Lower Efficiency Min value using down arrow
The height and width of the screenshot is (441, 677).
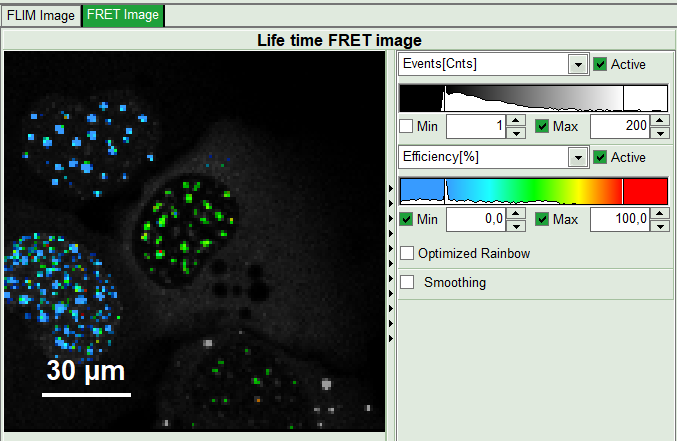pos(515,225)
